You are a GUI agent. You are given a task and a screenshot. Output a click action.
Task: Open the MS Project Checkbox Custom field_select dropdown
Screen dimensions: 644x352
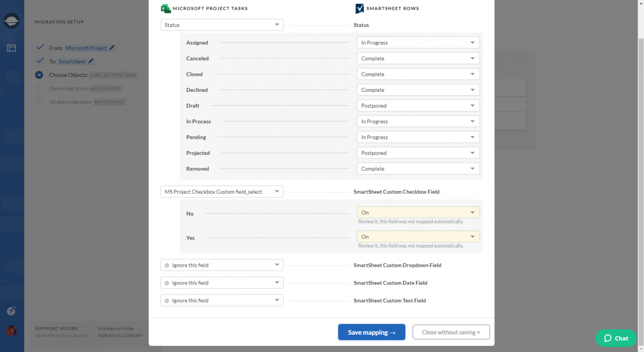[222, 191]
